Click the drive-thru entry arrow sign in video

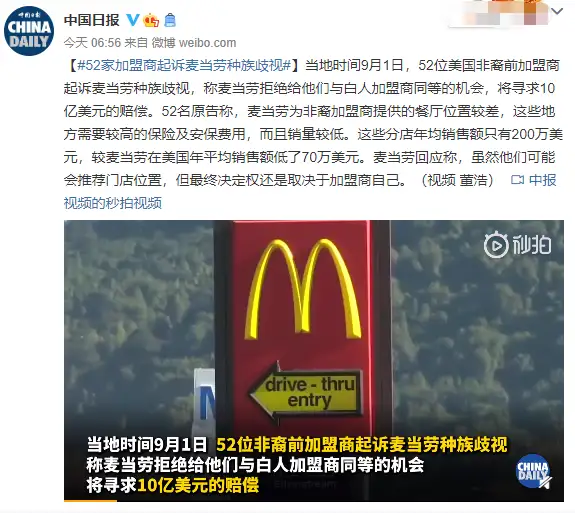pos(305,392)
